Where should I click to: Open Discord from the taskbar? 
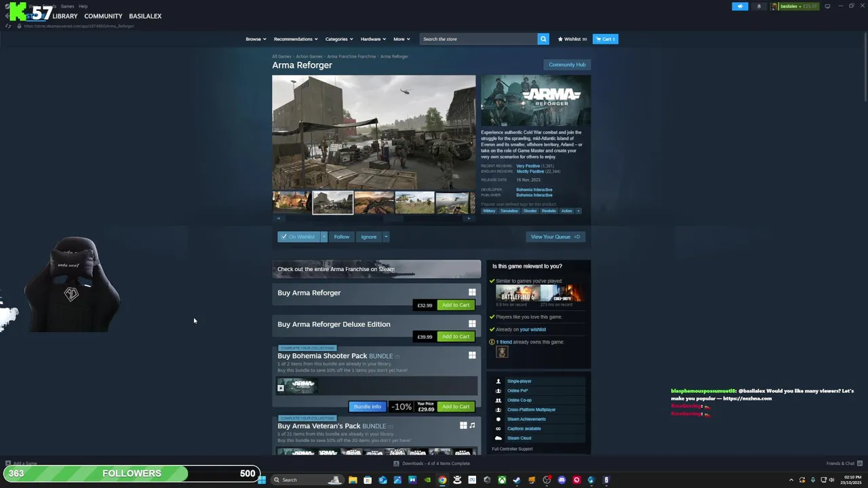pos(561,480)
